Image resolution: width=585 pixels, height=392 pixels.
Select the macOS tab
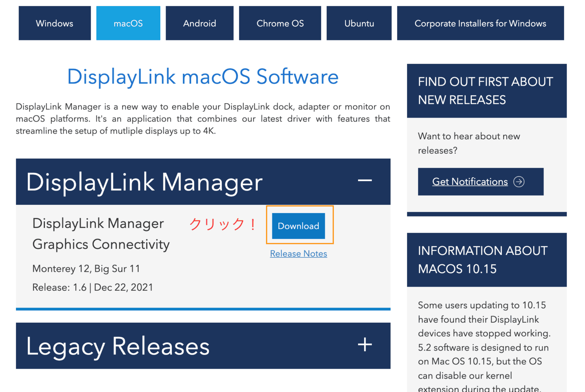[128, 23]
